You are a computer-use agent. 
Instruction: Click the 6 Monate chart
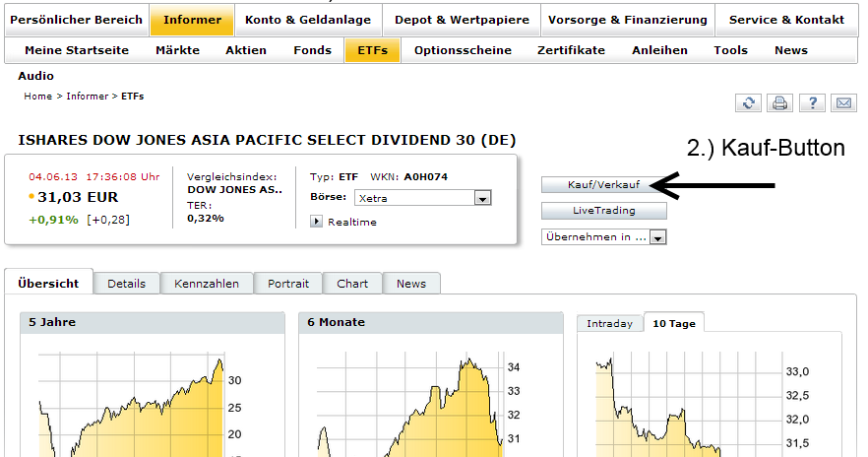412,405
